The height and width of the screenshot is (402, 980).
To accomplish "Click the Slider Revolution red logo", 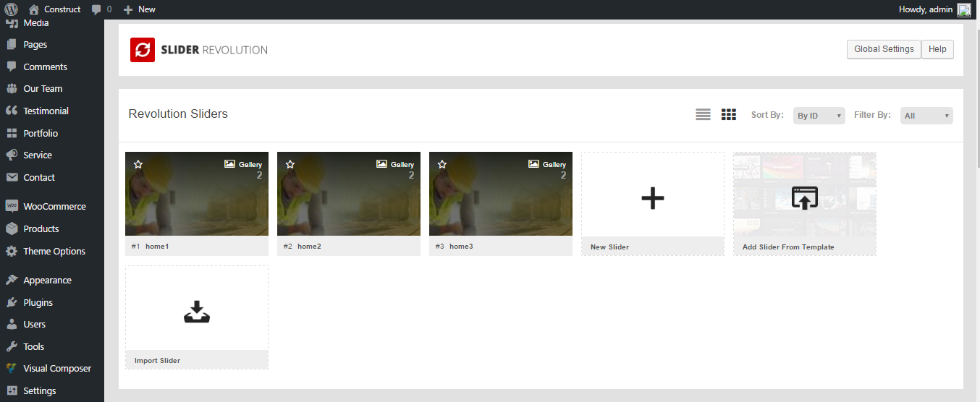I will 143,50.
